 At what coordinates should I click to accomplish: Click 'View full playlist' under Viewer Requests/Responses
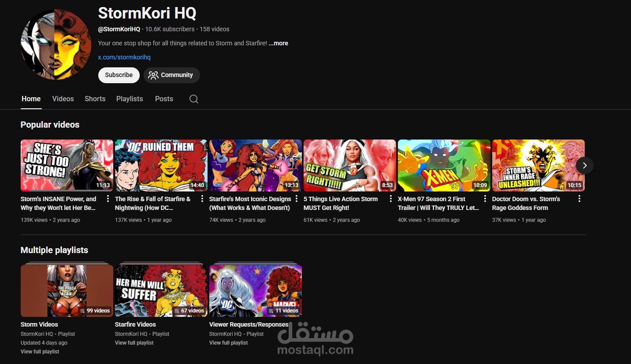pyautogui.click(x=228, y=343)
